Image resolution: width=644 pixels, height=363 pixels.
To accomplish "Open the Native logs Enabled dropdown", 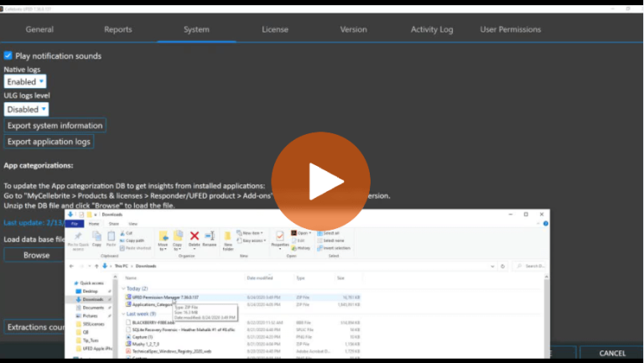I will (x=25, y=81).
